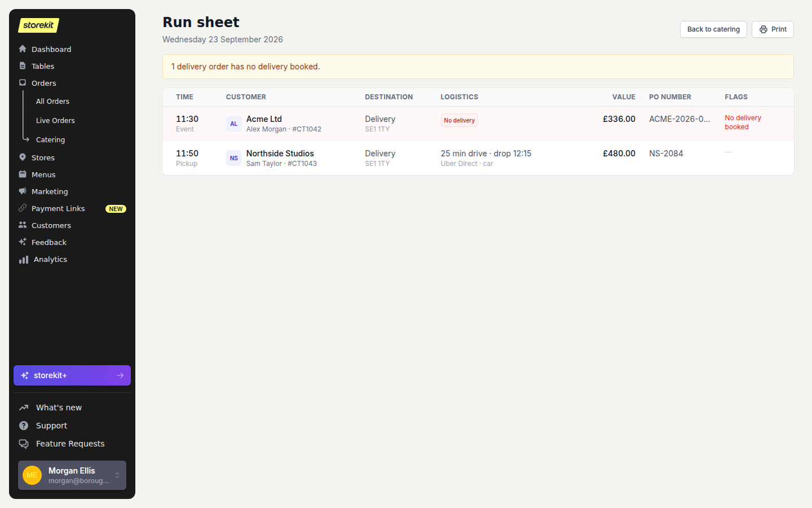Click the No delivery booked flag text
Screen dimensions: 812x508
pos(743,122)
